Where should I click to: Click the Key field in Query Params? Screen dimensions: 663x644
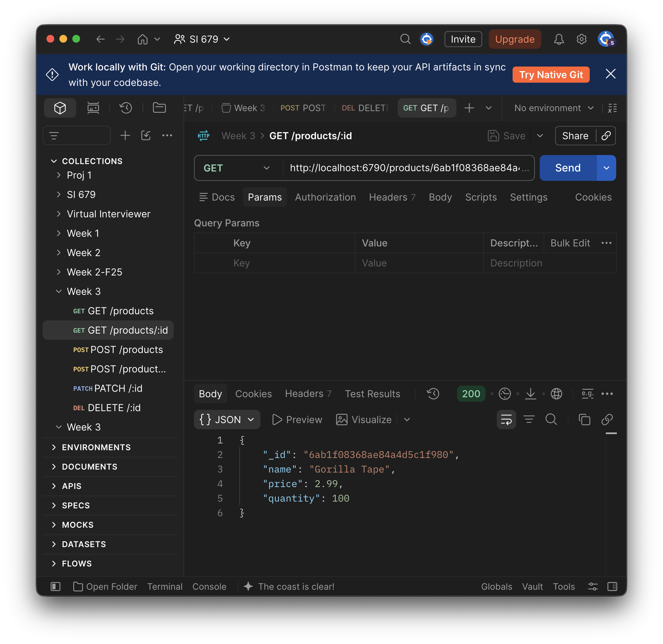[x=293, y=263]
